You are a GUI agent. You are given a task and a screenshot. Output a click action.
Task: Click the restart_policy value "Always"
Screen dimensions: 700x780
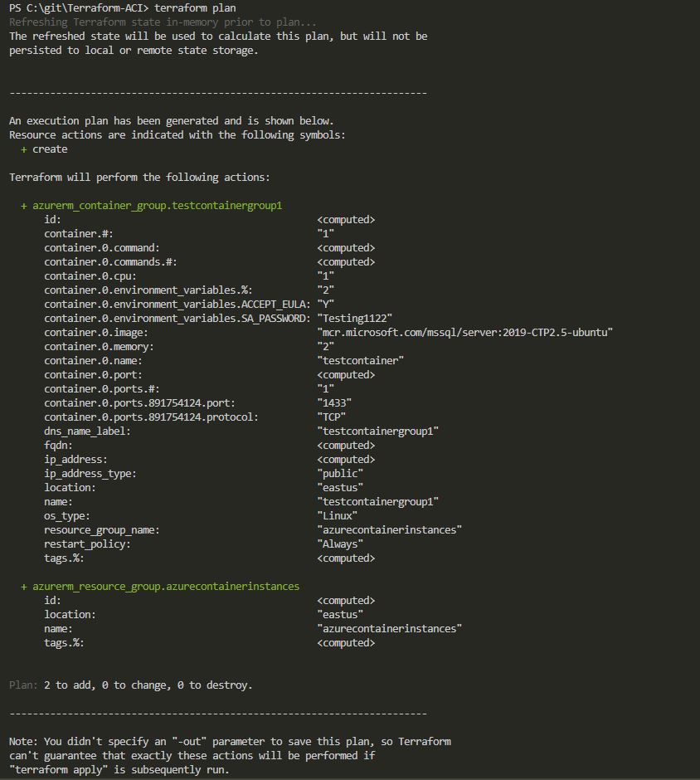pos(340,544)
